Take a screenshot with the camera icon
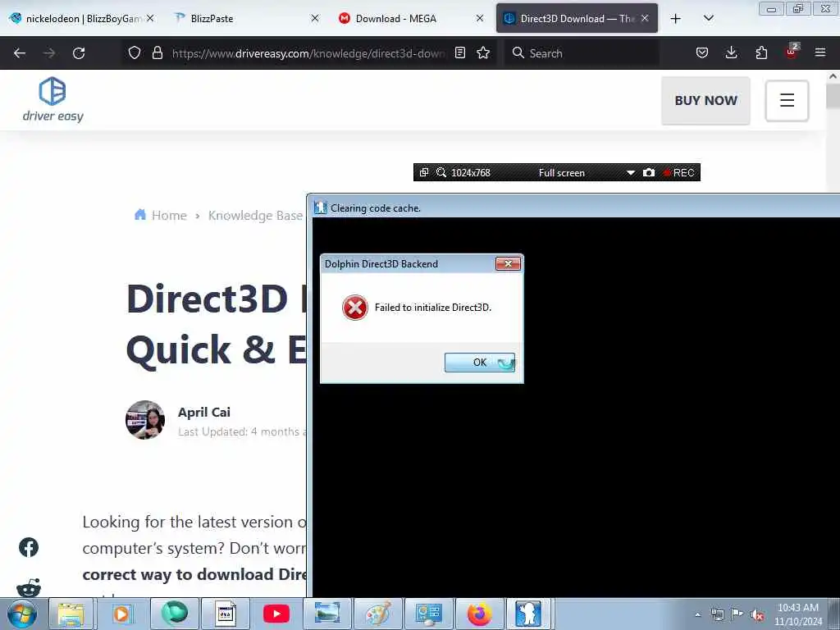This screenshot has width=840, height=630. coord(649,172)
